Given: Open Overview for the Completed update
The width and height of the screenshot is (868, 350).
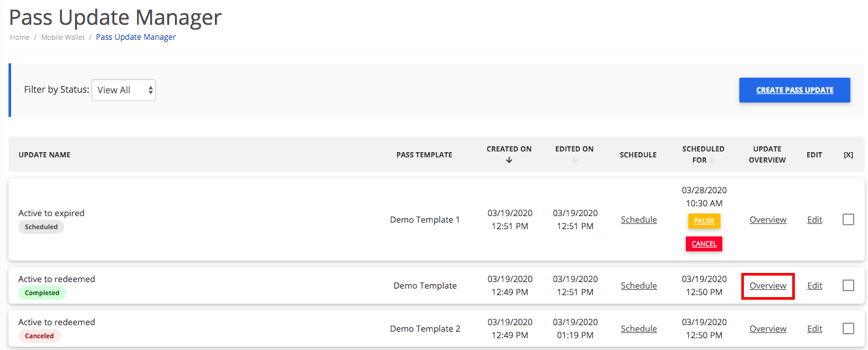Looking at the screenshot, I should [767, 285].
